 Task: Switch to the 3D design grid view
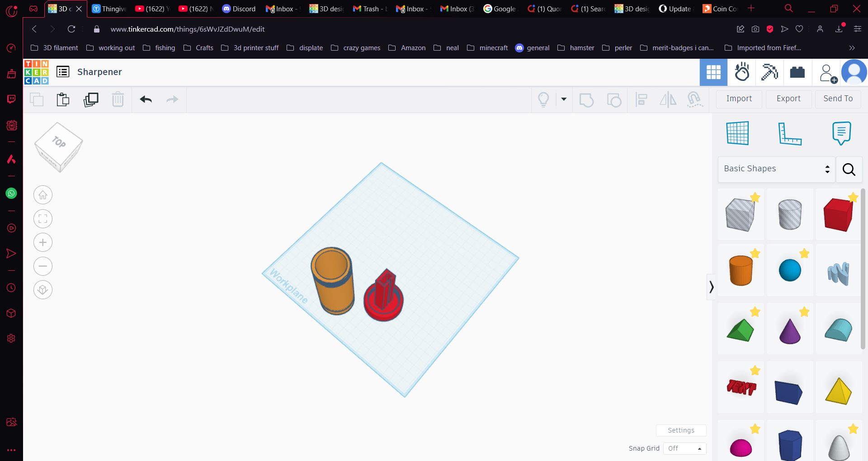tap(713, 72)
